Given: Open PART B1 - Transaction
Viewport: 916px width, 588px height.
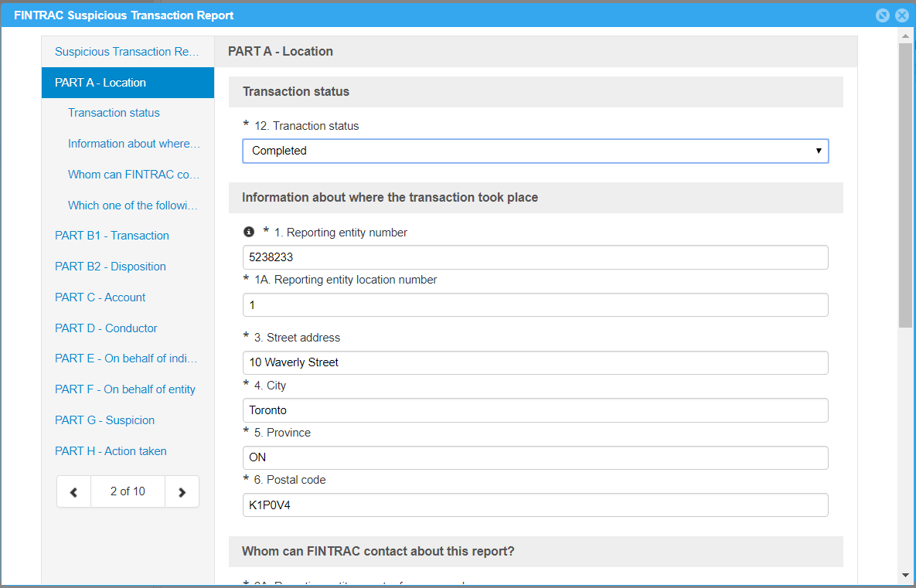Looking at the screenshot, I should tap(112, 236).
